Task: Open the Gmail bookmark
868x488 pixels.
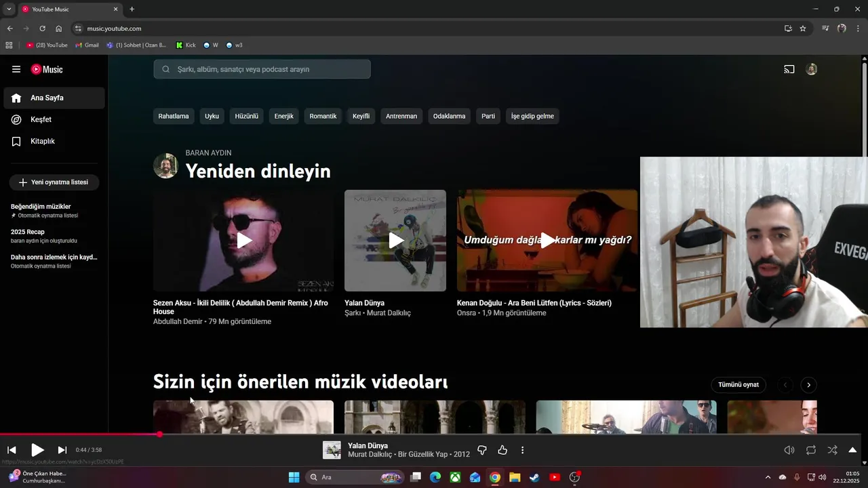Action: 87,45
